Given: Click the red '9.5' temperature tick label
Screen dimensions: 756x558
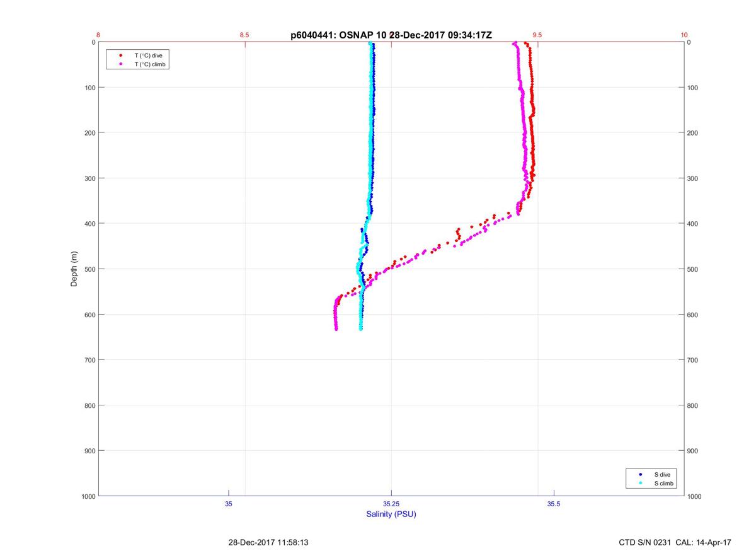Looking at the screenshot, I should pyautogui.click(x=537, y=35).
